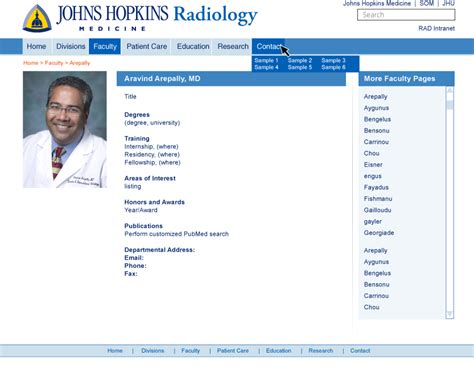Click Faculty in the footer navigation
The height and width of the screenshot is (381, 474).
(190, 351)
